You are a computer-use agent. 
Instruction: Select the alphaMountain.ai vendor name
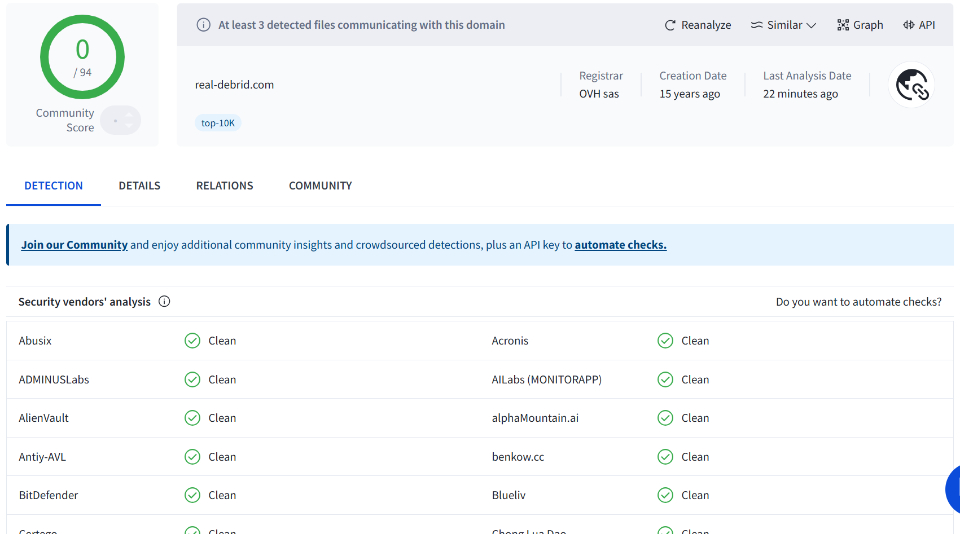pos(534,418)
